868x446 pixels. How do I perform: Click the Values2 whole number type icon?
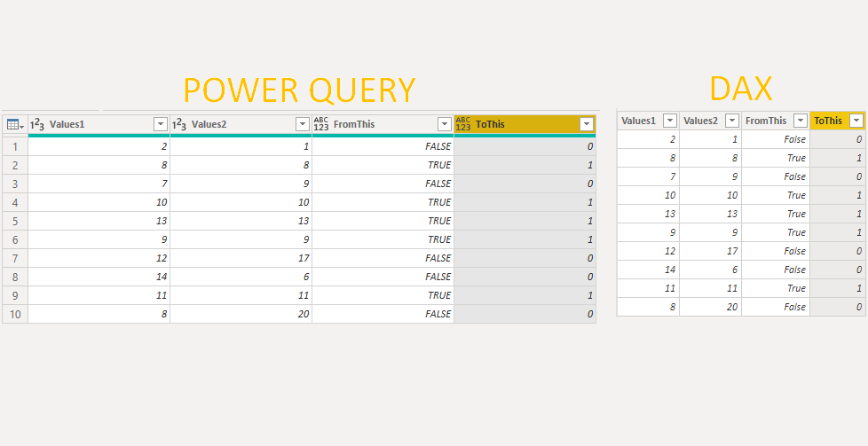pyautogui.click(x=178, y=124)
